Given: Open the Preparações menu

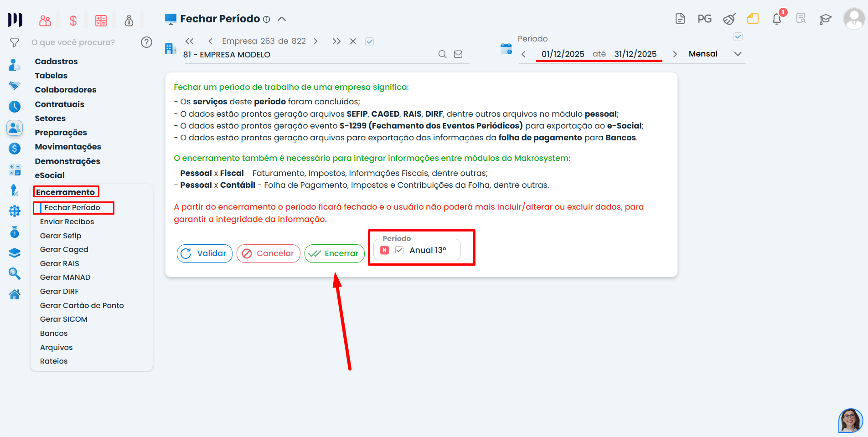Looking at the screenshot, I should click(61, 133).
